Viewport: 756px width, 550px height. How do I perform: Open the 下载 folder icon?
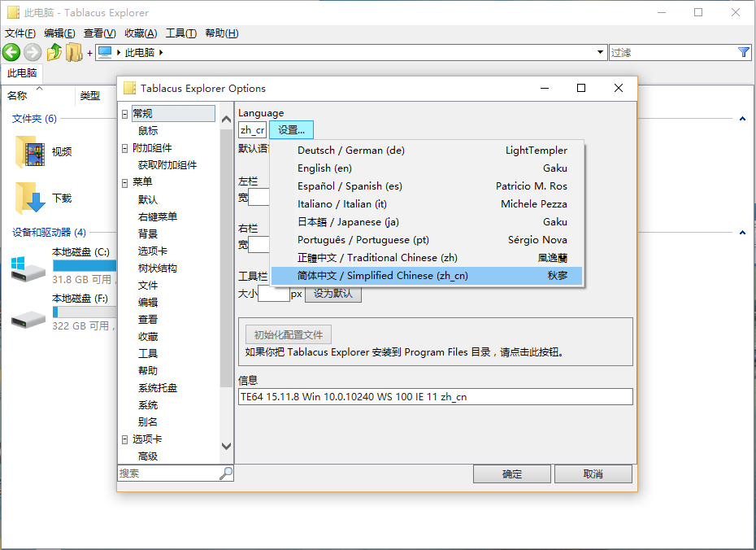[31, 198]
